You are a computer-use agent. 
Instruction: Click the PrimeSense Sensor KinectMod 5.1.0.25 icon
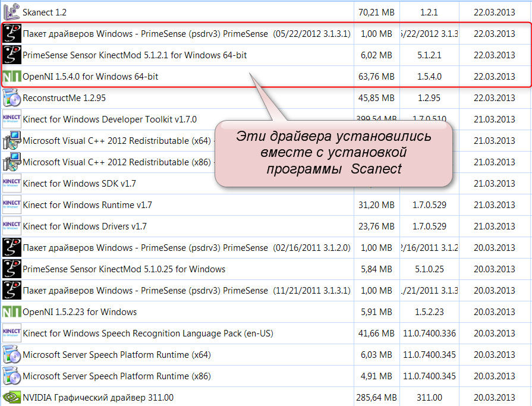click(11, 269)
